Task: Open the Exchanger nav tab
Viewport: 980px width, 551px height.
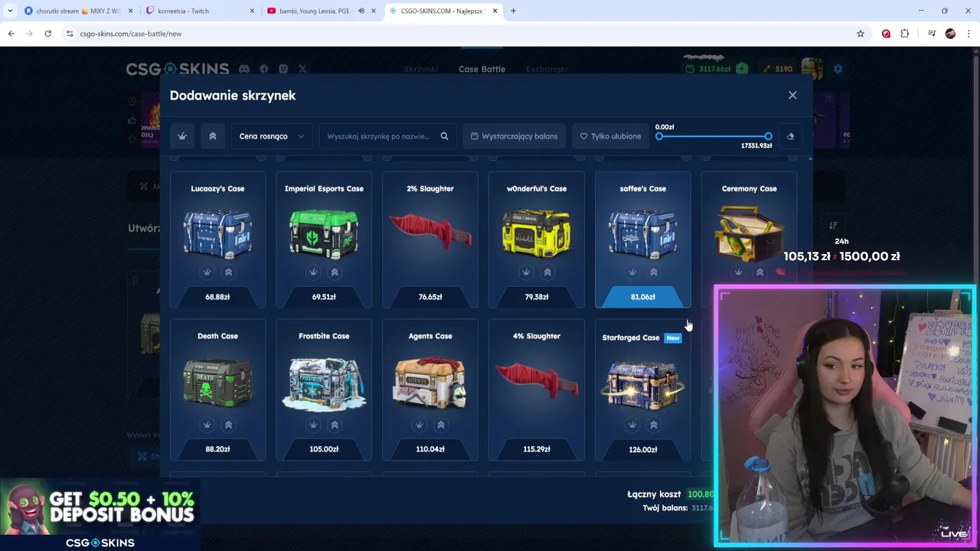Action: click(x=547, y=69)
